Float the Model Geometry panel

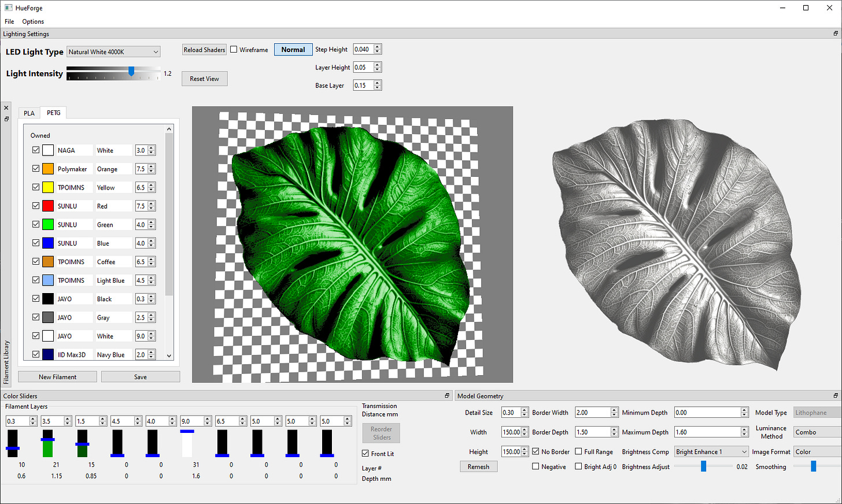point(836,396)
